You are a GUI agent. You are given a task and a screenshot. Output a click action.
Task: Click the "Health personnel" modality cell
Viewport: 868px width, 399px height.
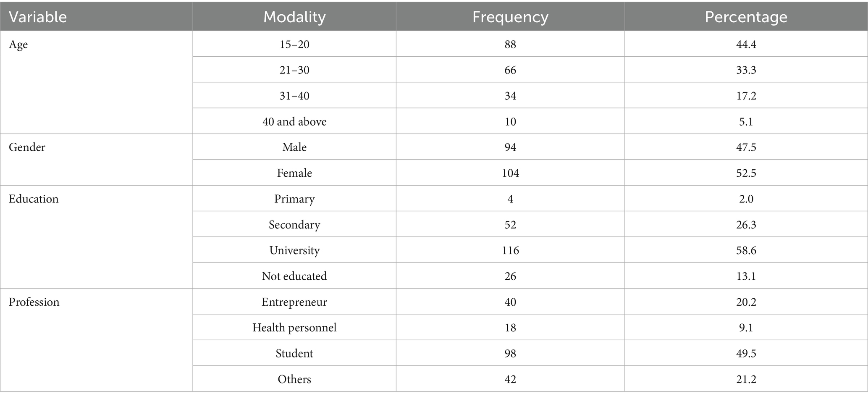(x=294, y=328)
